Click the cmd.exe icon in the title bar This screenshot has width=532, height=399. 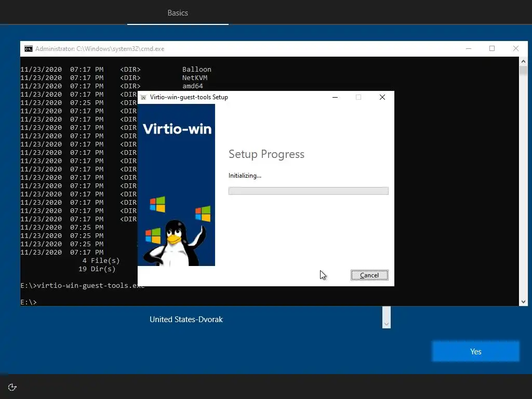[29, 49]
